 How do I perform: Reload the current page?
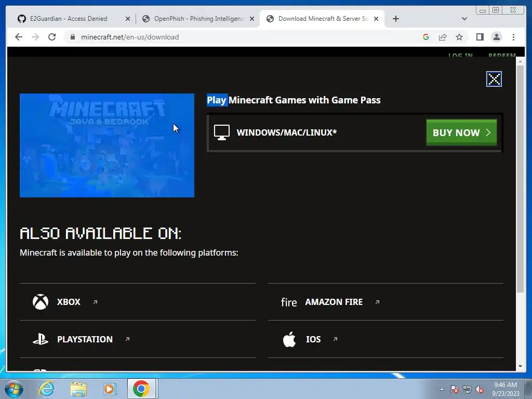click(52, 37)
